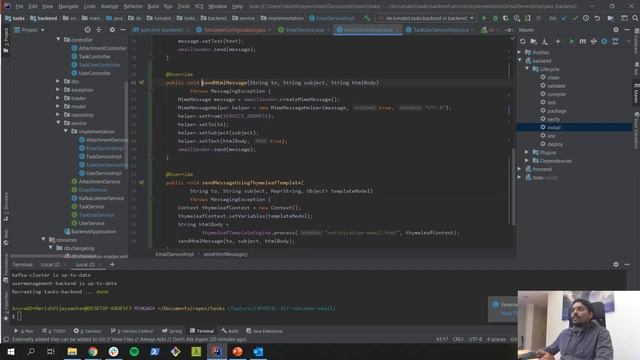640x360 pixels.
Task: Open the Navigate menu
Action: pyautogui.click(x=68, y=6)
